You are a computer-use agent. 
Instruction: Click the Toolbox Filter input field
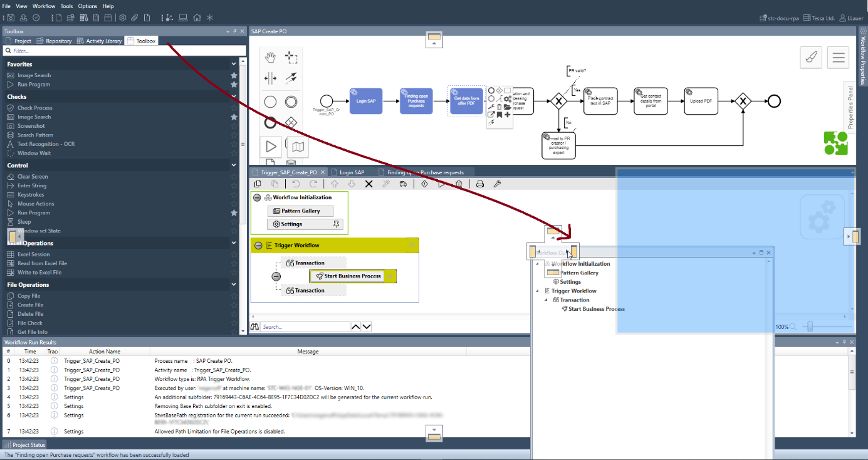[x=122, y=51]
